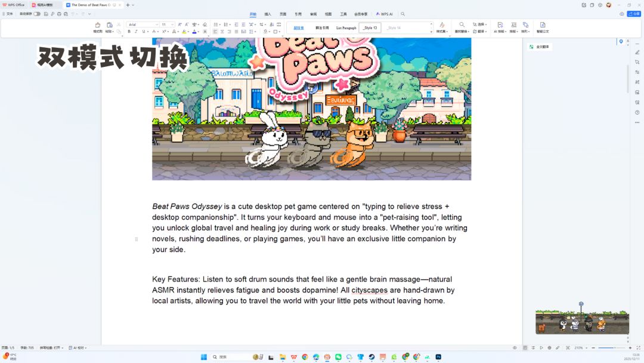Open the 插入 (Insert) ribbon tab
Screen dimensions: 644x363
click(268, 14)
